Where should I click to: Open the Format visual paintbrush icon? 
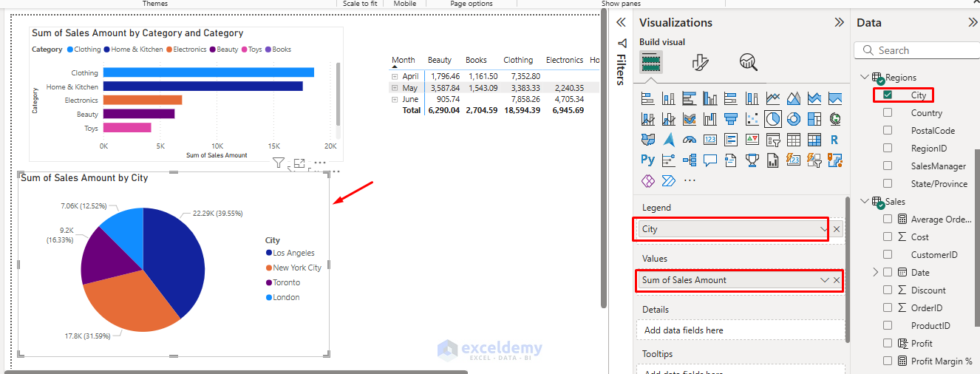point(700,62)
